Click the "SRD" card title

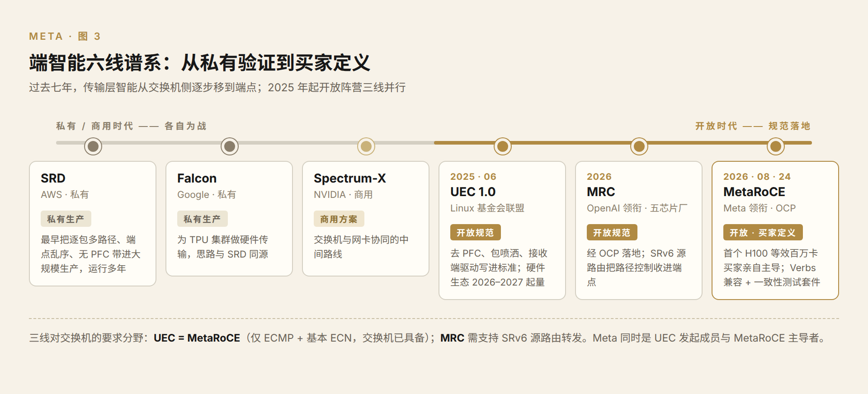click(53, 178)
